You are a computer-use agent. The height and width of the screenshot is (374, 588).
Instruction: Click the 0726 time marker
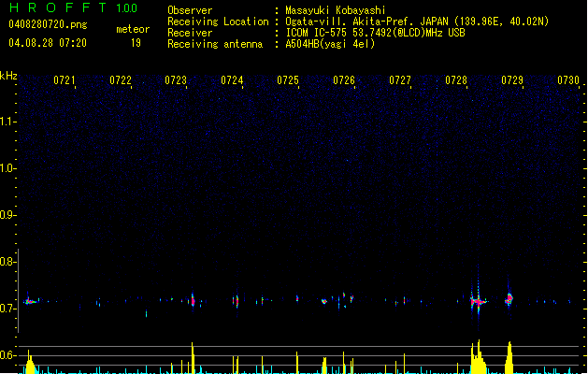[x=344, y=80]
